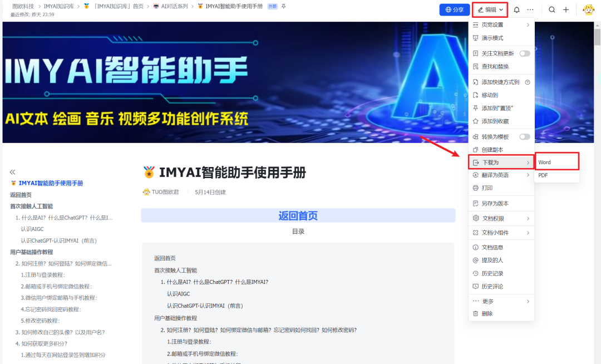This screenshot has width=601, height=364.
Task: Toggle the 关注文档更新 switch
Action: coord(525,53)
